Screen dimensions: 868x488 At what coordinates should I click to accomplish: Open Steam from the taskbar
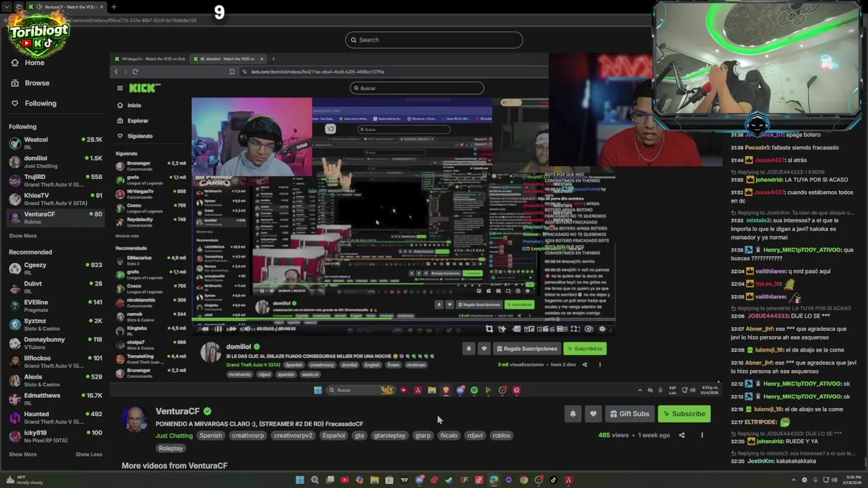click(x=449, y=480)
